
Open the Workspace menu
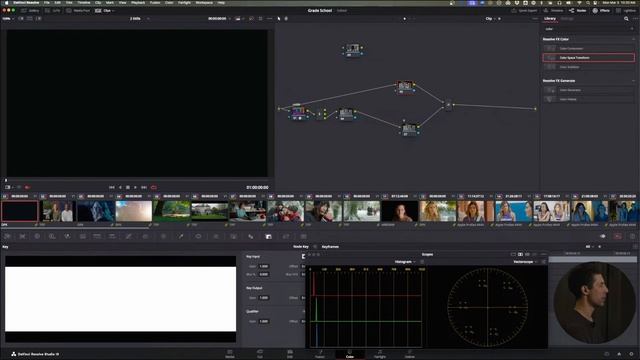(x=204, y=2)
